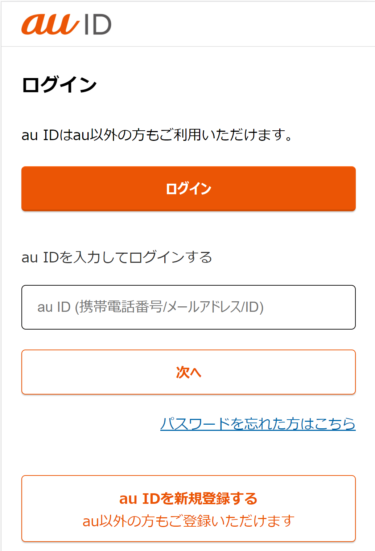Click the 次へ button
Screen dimensions: 375x551
pyautogui.click(x=188, y=372)
